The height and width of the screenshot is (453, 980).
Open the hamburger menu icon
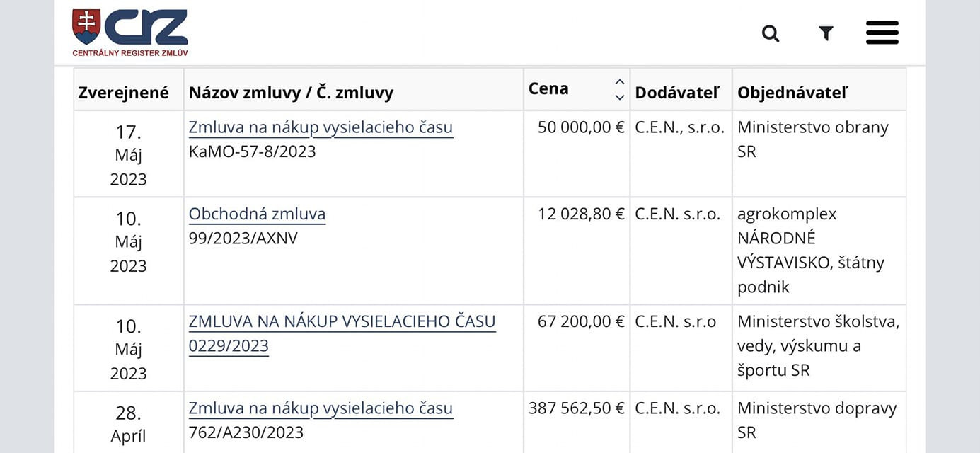pos(882,33)
